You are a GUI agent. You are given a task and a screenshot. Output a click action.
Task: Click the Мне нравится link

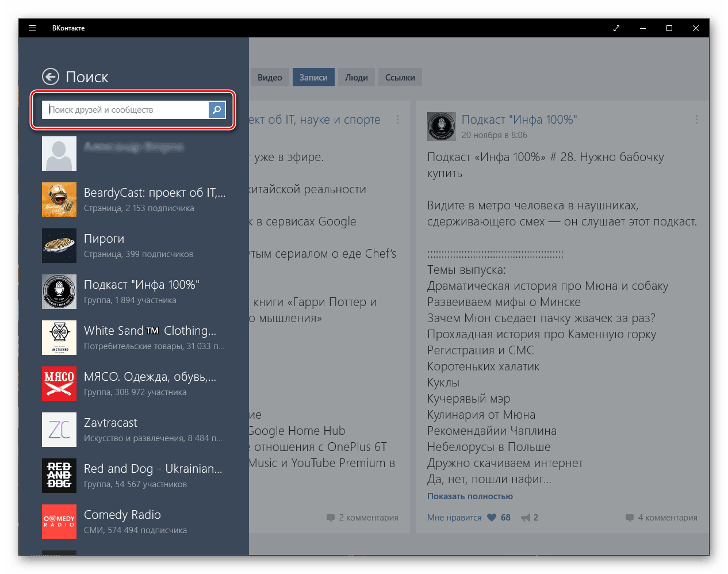pyautogui.click(x=454, y=518)
